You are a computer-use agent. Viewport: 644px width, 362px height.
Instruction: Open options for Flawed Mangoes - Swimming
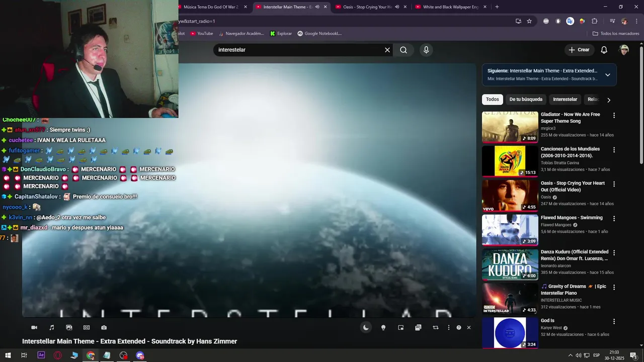[x=614, y=218]
